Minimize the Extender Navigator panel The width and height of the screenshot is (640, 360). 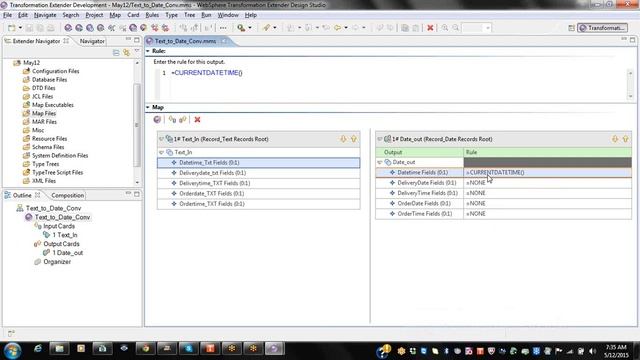tap(128, 39)
